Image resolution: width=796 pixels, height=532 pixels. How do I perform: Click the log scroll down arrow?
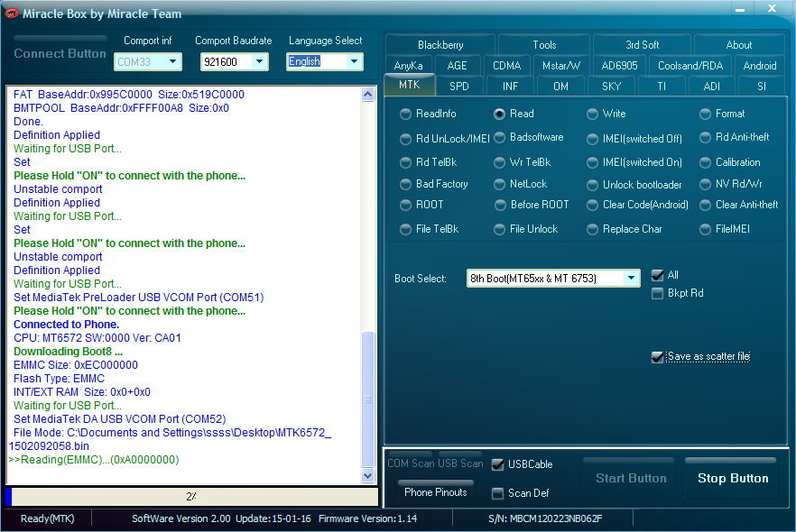tap(367, 476)
